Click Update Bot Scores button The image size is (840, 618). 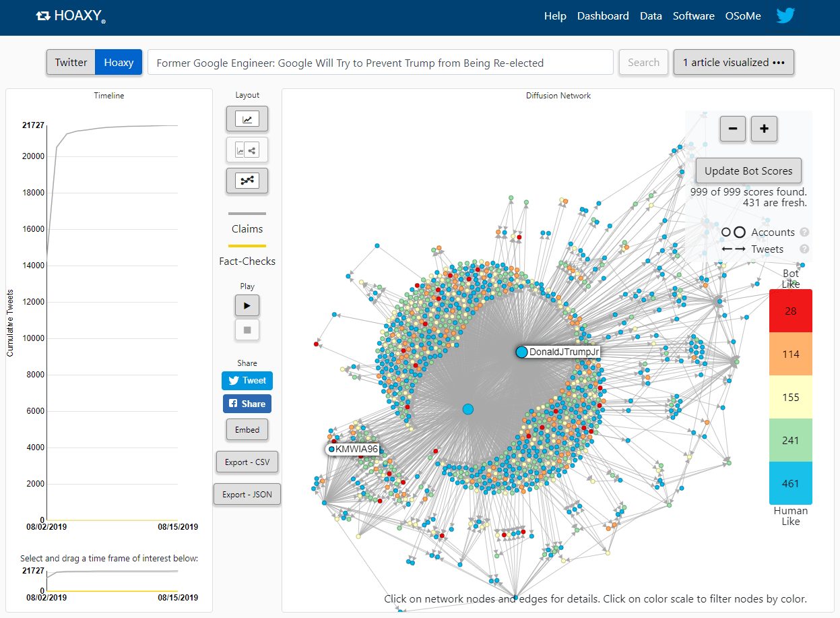point(748,171)
